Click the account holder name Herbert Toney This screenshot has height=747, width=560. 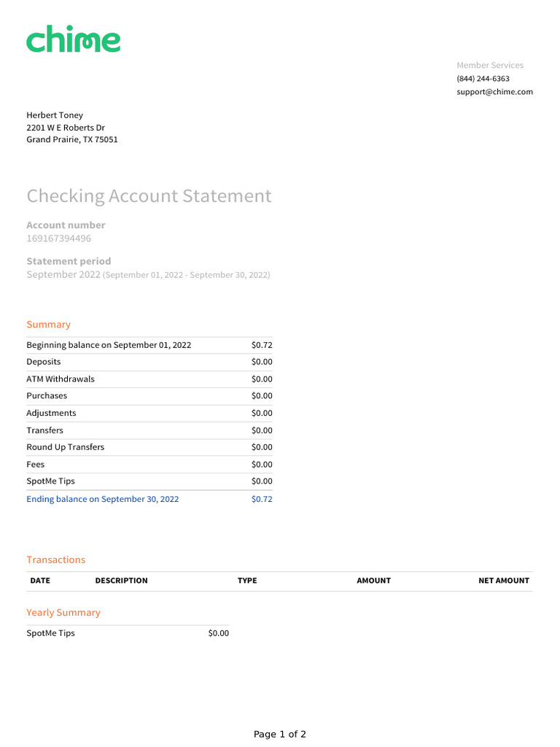[x=55, y=115]
